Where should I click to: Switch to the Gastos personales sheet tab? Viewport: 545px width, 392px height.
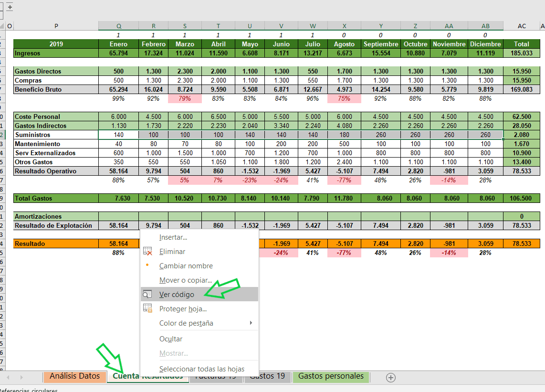[331, 376]
